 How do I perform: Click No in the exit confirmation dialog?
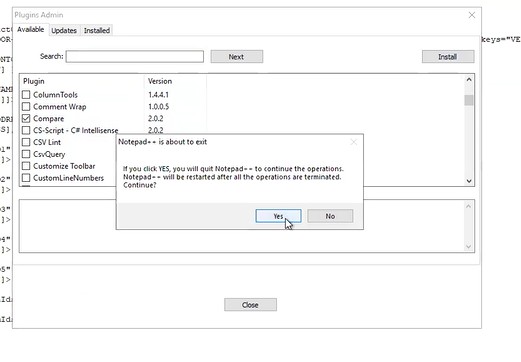[330, 216]
